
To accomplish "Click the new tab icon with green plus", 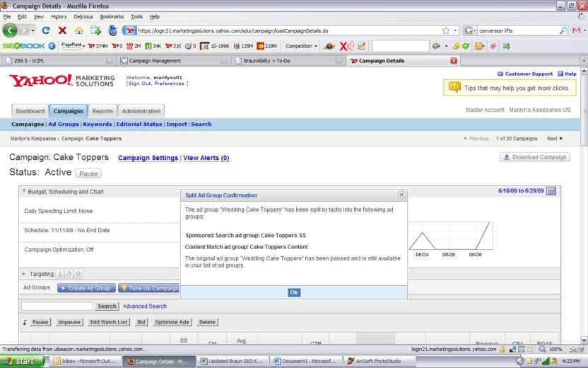I will click(95, 30).
